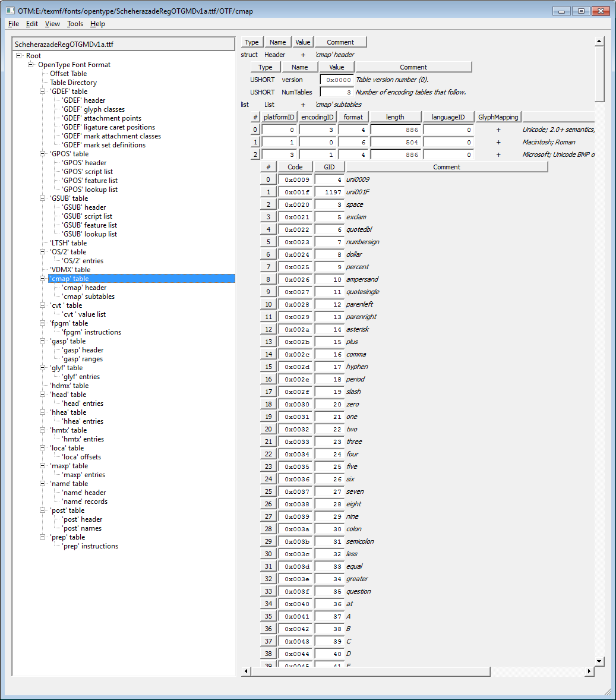Expand the GlyphMapping plus for Macintosh Roman row

point(498,143)
